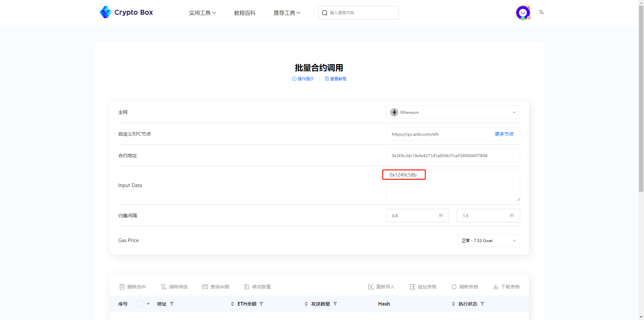Click the filter icon next to ETH余额
644x320 pixels.
point(261,304)
